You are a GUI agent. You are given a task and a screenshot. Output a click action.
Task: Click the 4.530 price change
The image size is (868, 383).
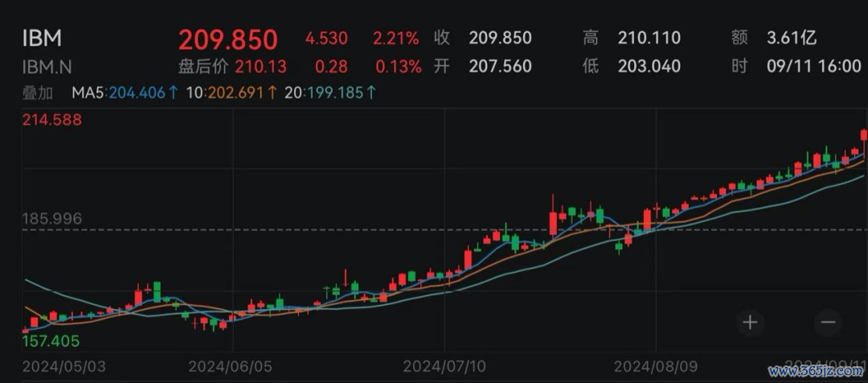point(326,39)
